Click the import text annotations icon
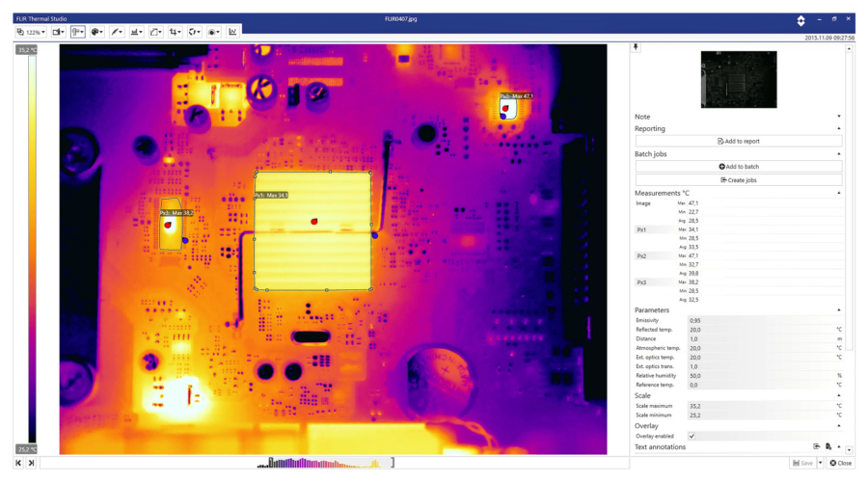Image resolution: width=868 pixels, height=482 pixels. 817,446
